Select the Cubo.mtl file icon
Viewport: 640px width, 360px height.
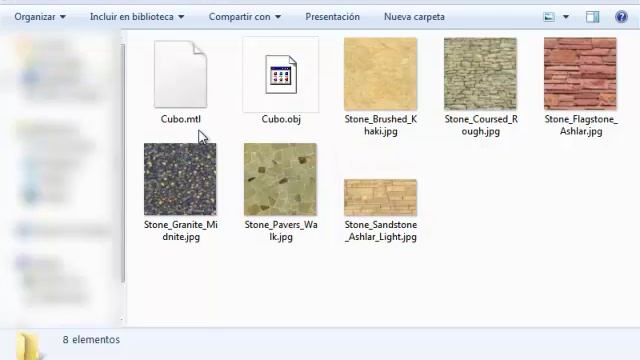coord(180,74)
